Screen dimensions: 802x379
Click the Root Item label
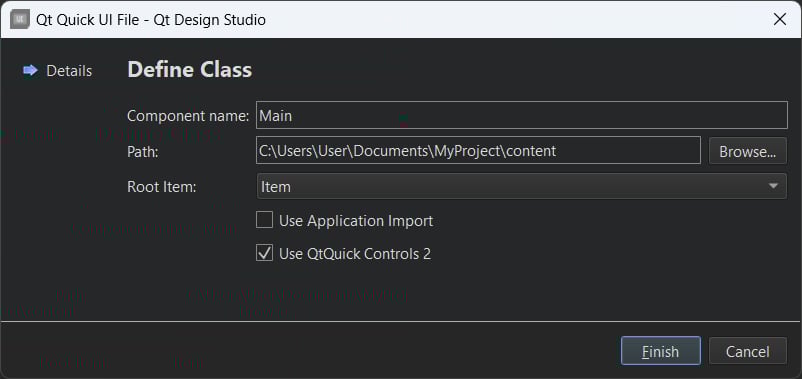162,187
